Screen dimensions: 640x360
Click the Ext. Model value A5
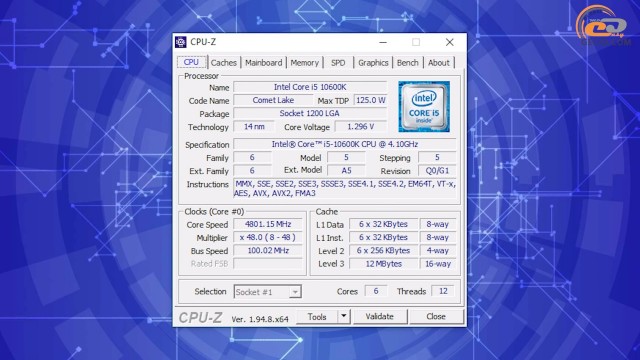click(346, 171)
